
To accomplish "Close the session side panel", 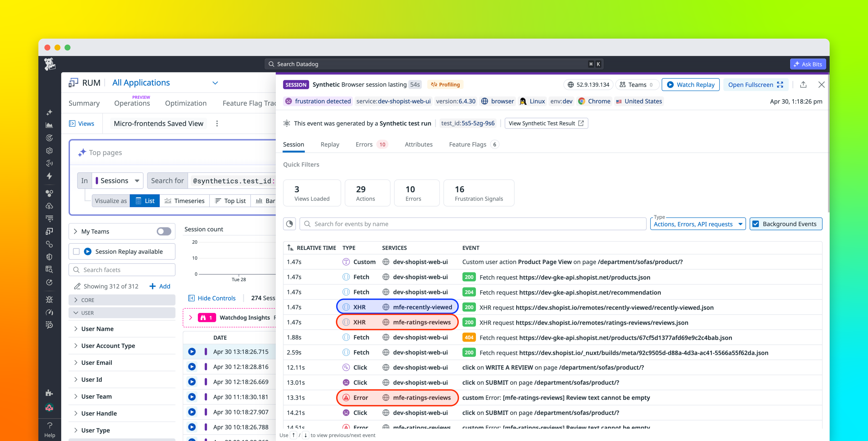I will click(x=821, y=85).
